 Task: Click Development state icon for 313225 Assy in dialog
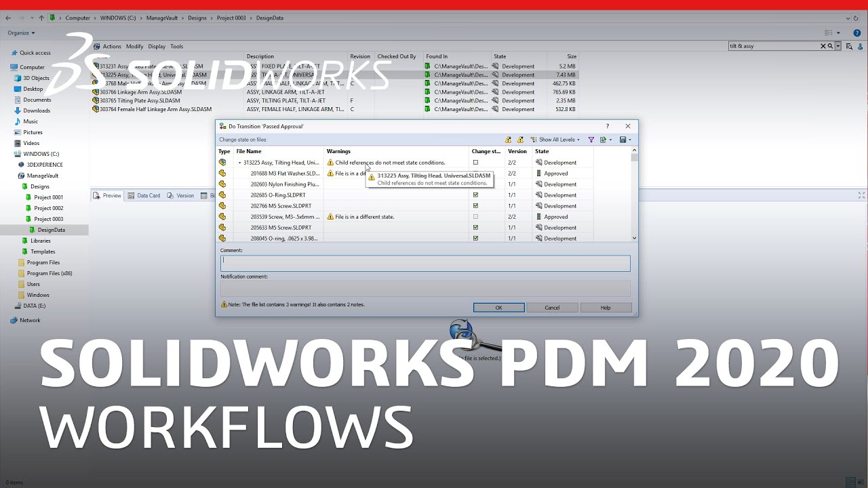539,163
